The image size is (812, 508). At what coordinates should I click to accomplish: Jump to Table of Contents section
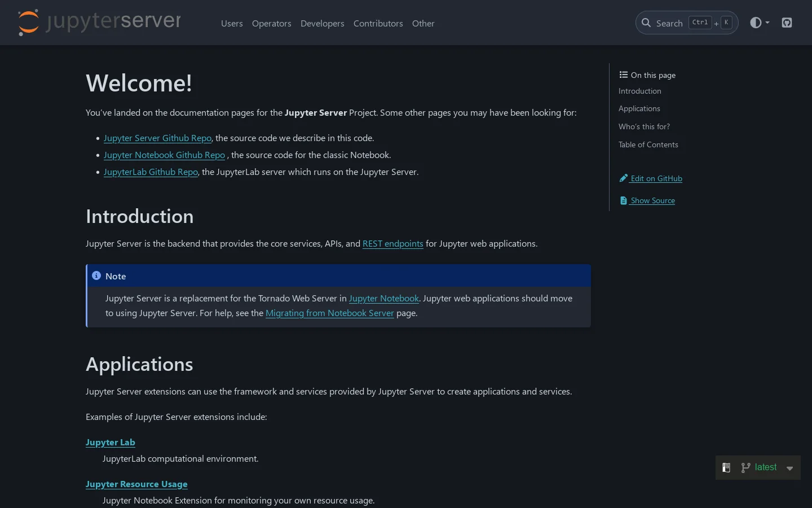pyautogui.click(x=648, y=144)
